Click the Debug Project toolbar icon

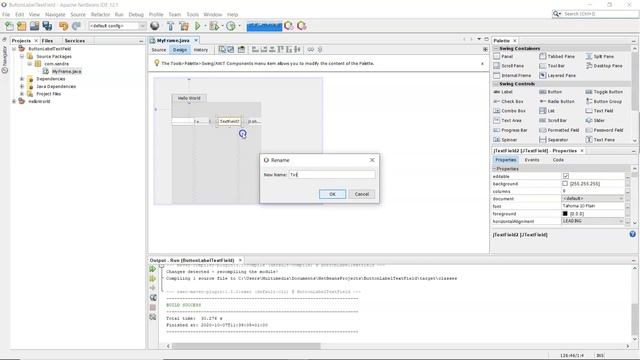pyautogui.click(x=214, y=26)
